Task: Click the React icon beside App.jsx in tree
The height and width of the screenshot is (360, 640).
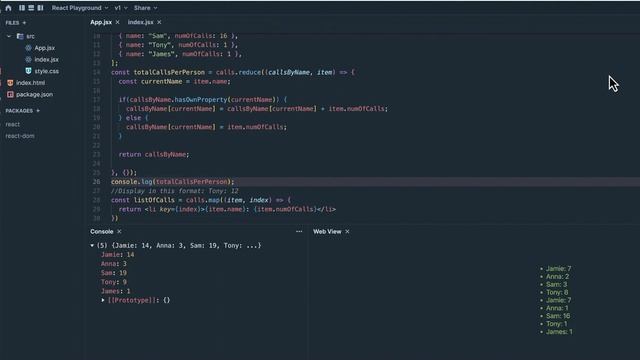Action: click(28, 48)
